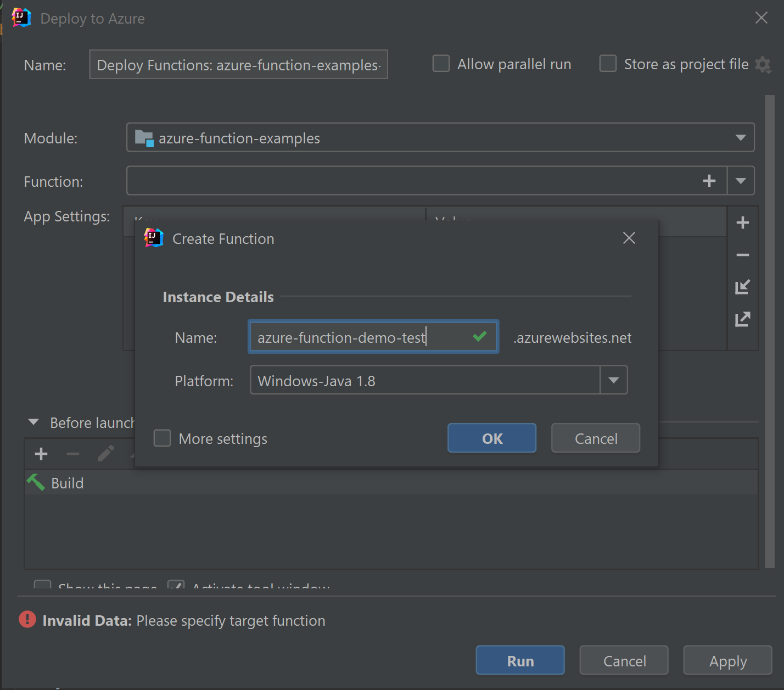Add a new App Settings entry
Viewport: 784px width, 690px height.
coord(742,222)
